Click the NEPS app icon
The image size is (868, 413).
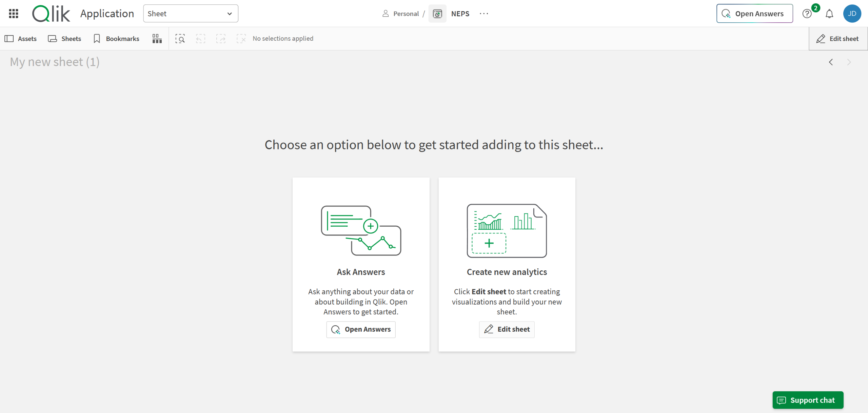tap(437, 14)
